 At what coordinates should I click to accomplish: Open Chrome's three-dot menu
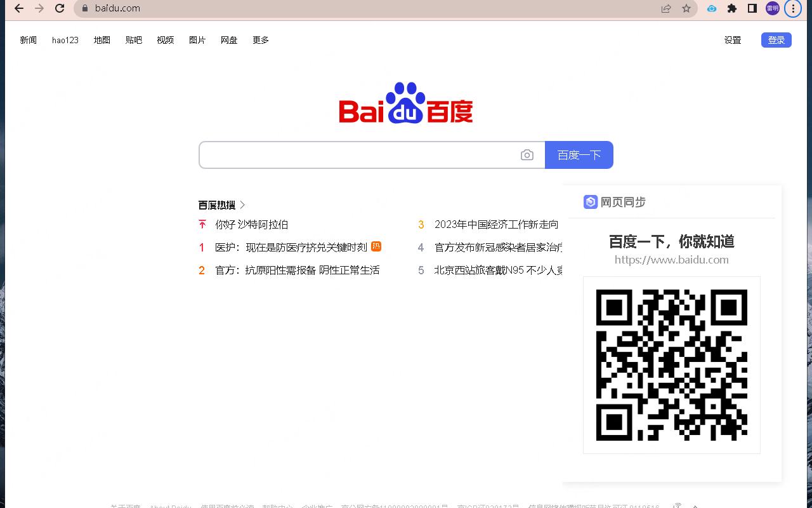[793, 8]
